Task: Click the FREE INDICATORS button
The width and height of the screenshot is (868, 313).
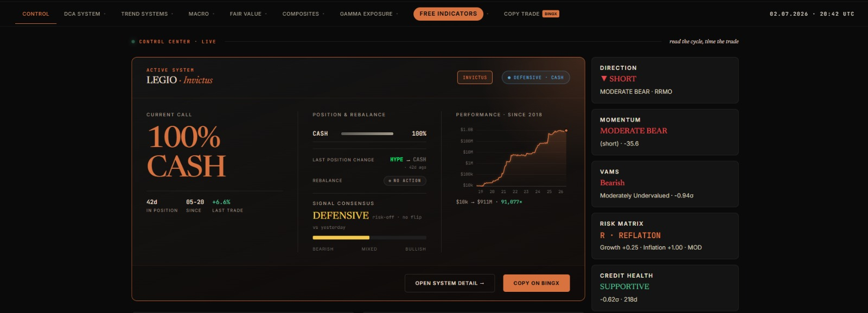Action: 448,14
